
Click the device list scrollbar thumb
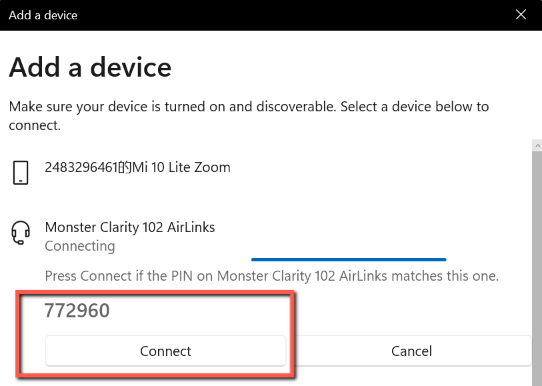coord(537,268)
